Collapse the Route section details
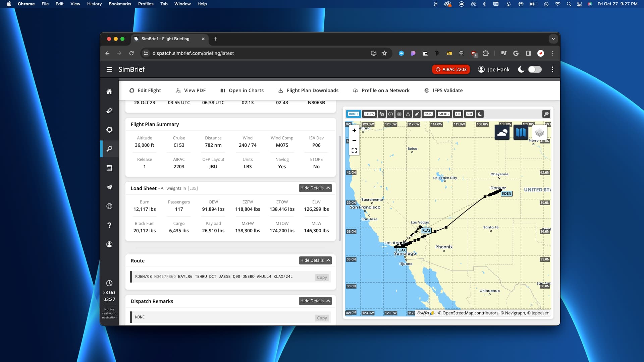The image size is (644, 362). tap(315, 260)
